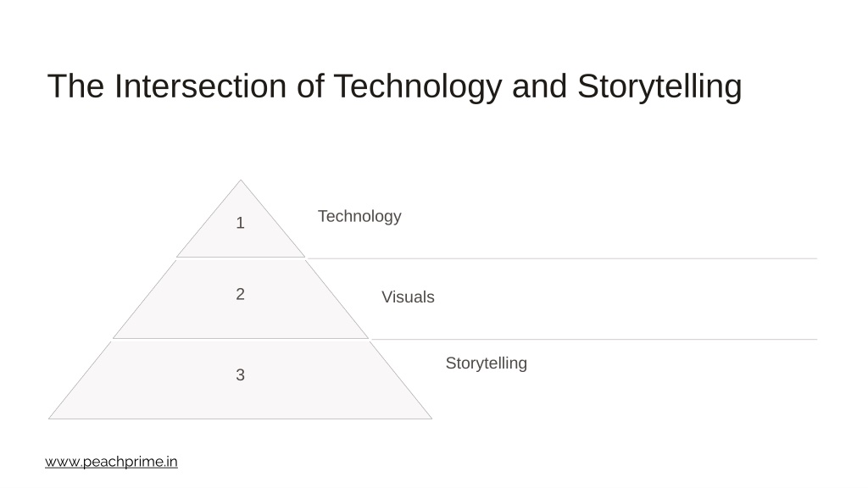Click the Technology label beside the pyramid
The height and width of the screenshot is (488, 868).
359,216
